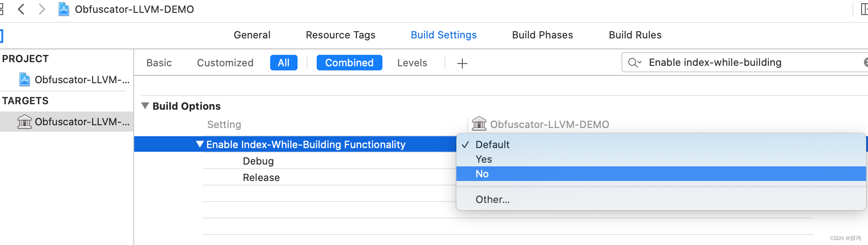The width and height of the screenshot is (868, 245).
Task: Select Yes in the popup menu
Action: point(483,159)
